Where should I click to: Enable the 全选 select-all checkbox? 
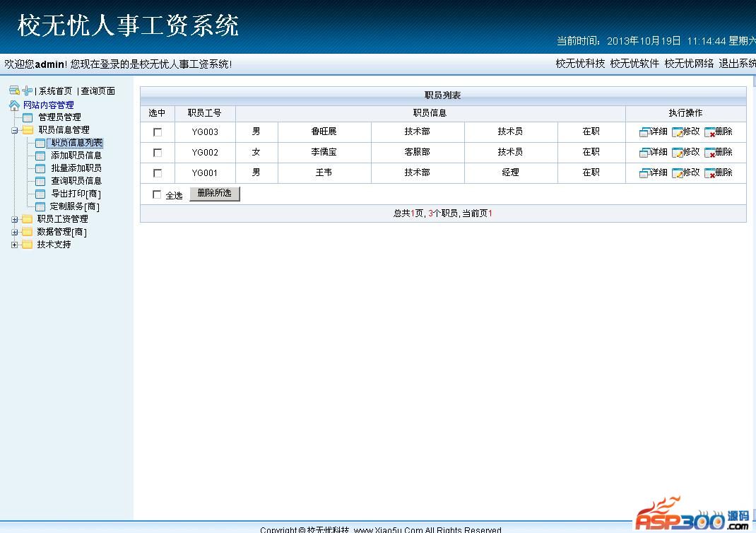pos(157,195)
